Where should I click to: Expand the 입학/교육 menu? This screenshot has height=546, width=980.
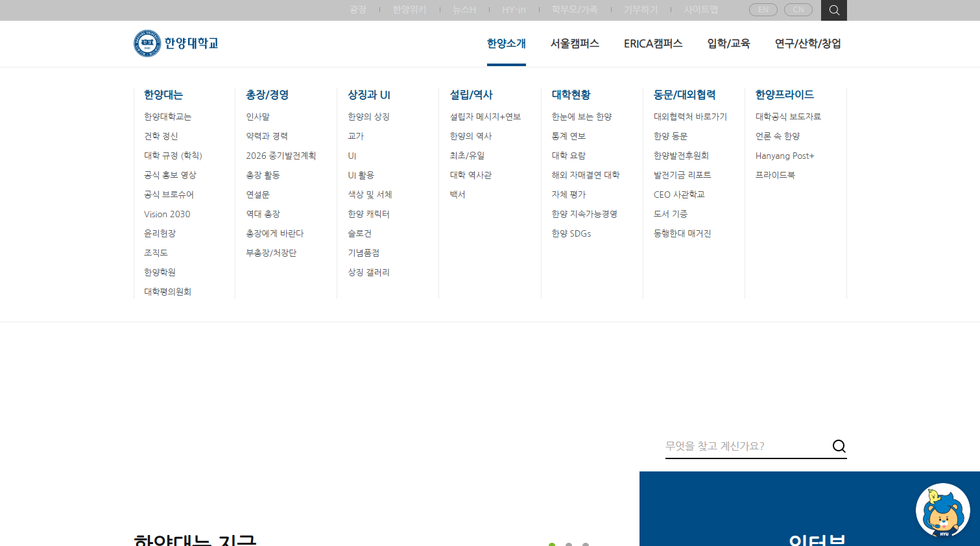point(728,43)
